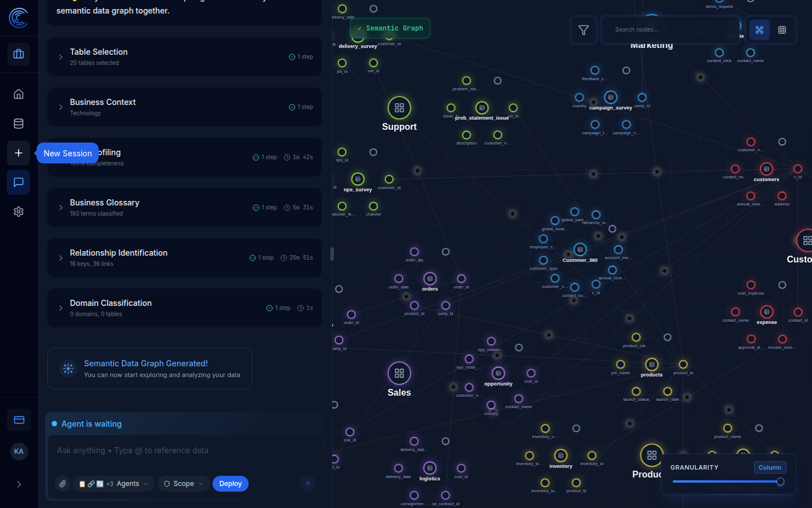Click the Deploy button

(x=231, y=484)
